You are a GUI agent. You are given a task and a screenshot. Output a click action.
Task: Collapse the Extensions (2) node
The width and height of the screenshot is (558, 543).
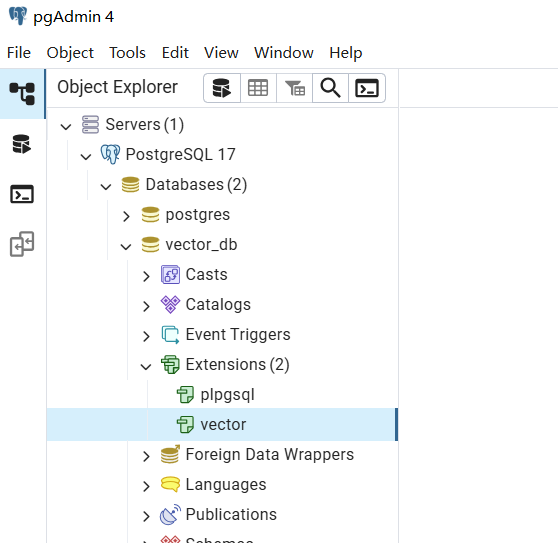click(x=146, y=366)
